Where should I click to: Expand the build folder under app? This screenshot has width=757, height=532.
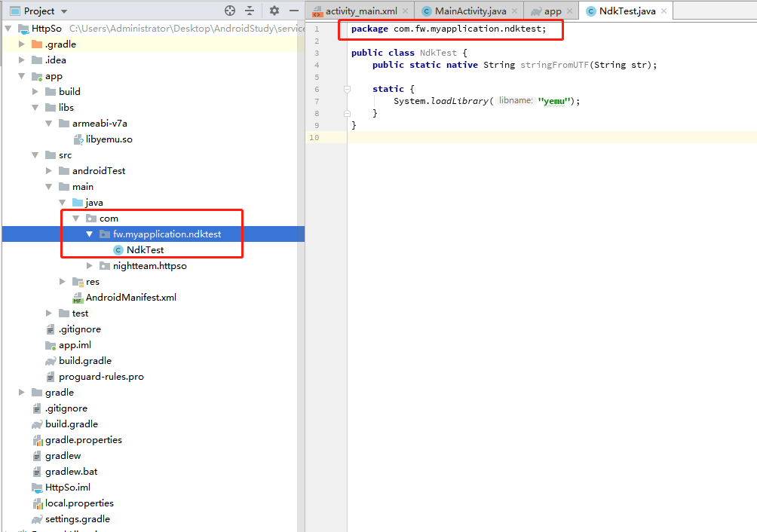(x=35, y=91)
